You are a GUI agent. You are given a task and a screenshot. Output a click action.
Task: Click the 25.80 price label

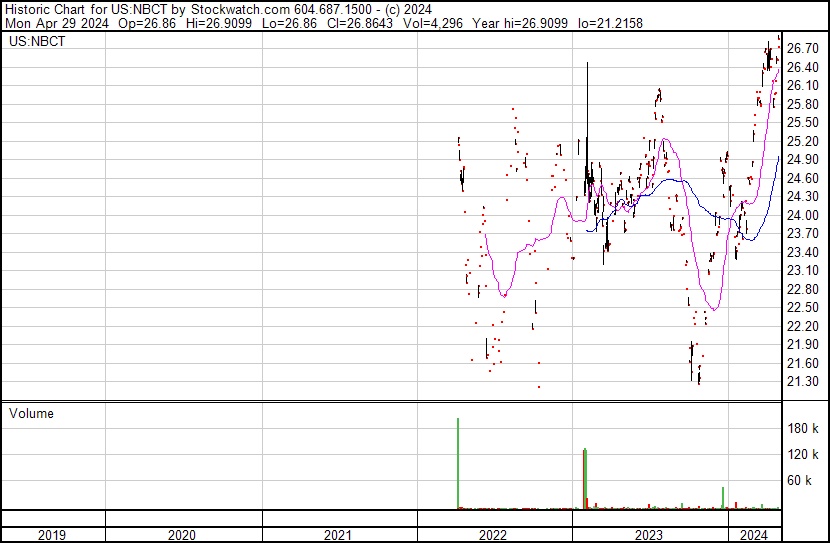[803, 104]
